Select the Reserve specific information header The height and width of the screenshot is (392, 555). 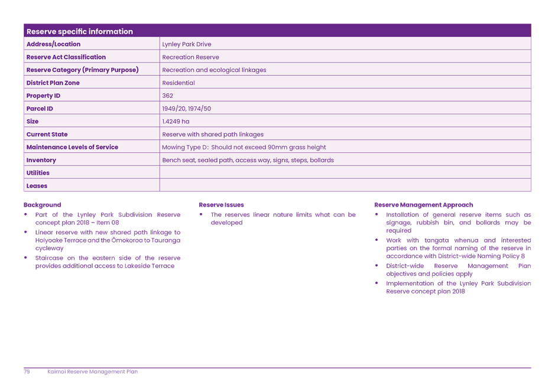coord(80,30)
